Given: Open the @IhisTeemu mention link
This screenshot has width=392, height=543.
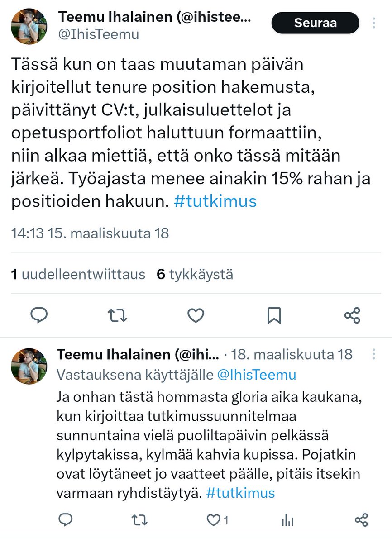Looking at the screenshot, I should pyautogui.click(x=257, y=375).
